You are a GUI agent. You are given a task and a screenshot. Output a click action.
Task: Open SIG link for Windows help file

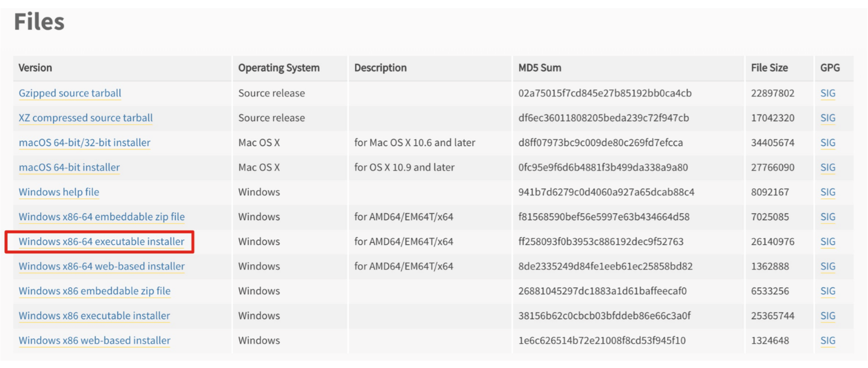click(x=828, y=192)
